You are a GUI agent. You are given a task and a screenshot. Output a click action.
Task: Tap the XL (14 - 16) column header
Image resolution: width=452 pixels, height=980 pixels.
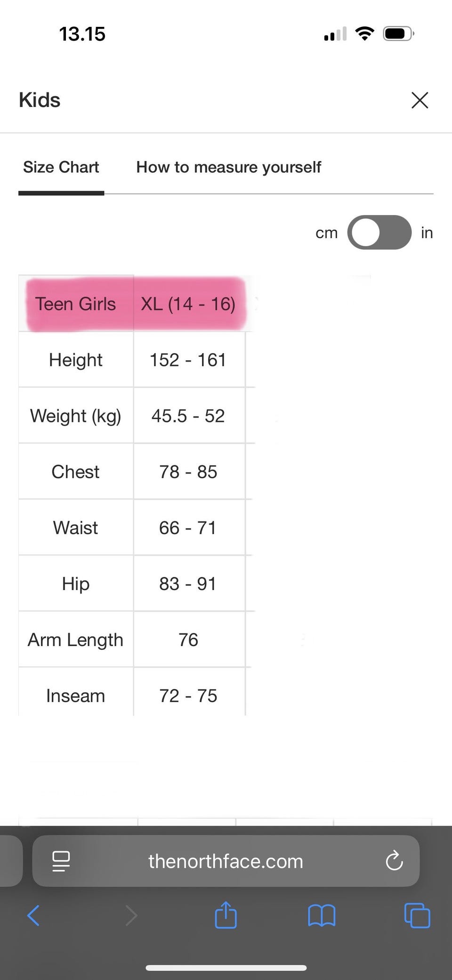[188, 304]
